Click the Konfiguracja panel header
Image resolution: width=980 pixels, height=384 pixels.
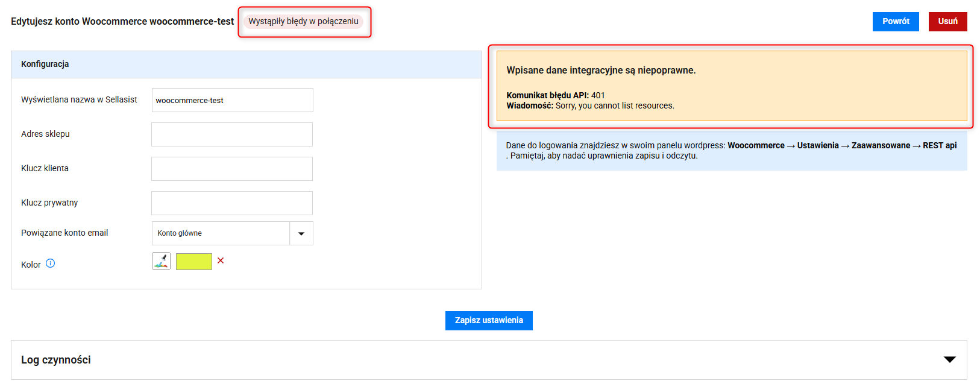point(246,65)
